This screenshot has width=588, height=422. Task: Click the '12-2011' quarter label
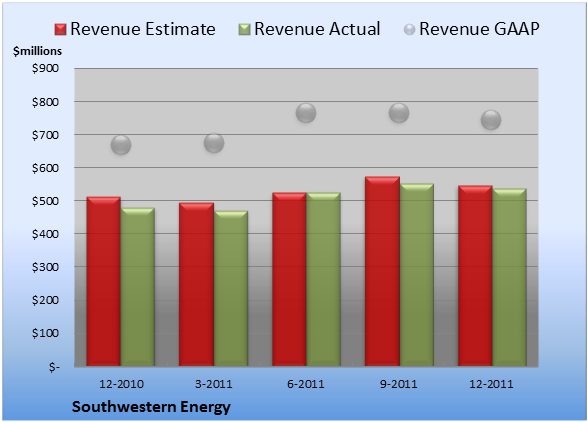point(491,384)
